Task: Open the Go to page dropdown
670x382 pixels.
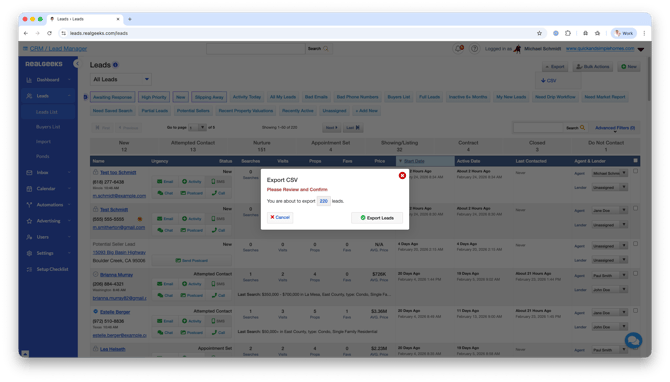Action: 197,127
